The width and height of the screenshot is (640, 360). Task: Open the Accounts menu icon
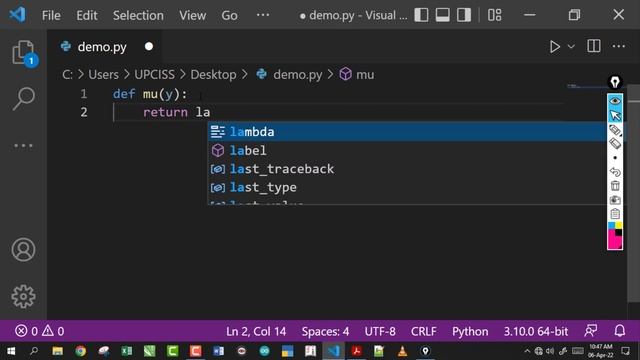coord(23,249)
